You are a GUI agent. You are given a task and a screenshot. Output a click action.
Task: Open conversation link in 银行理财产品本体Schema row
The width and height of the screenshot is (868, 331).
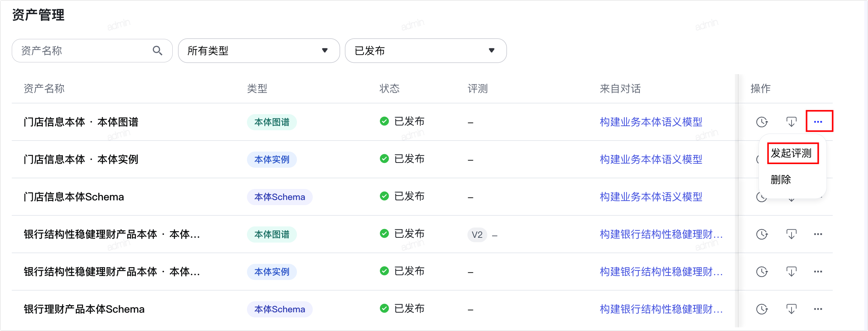point(661,309)
